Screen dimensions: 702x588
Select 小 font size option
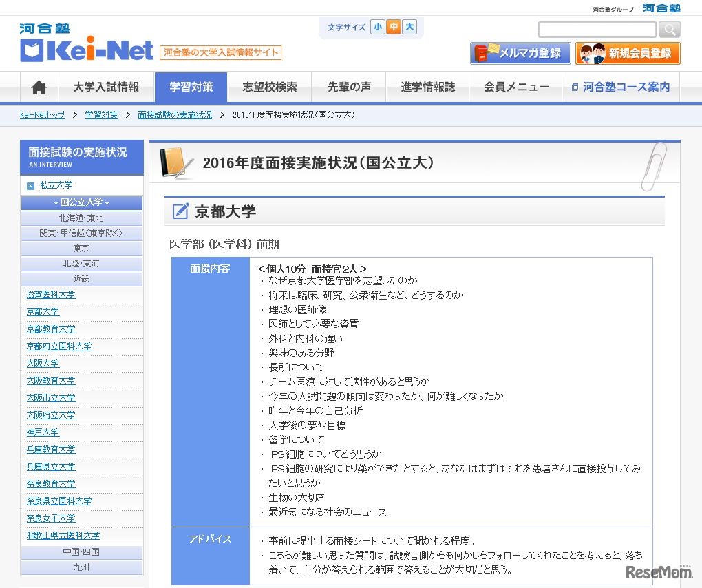tap(377, 26)
